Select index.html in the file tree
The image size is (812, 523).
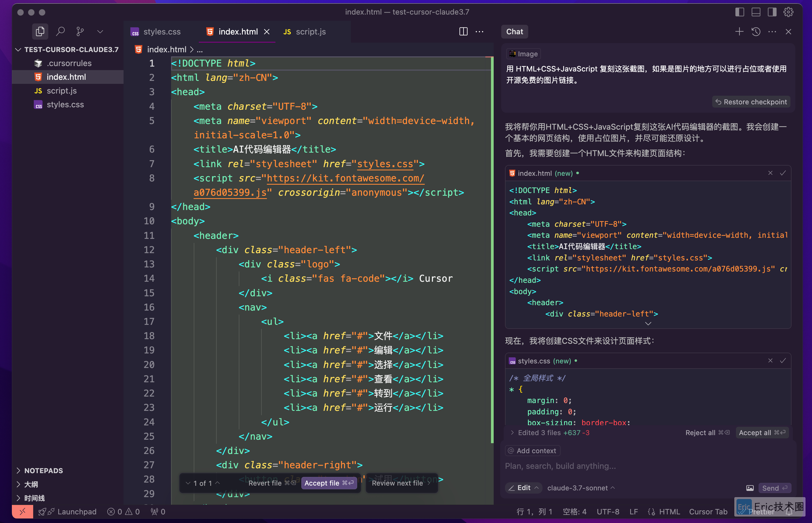pos(68,77)
